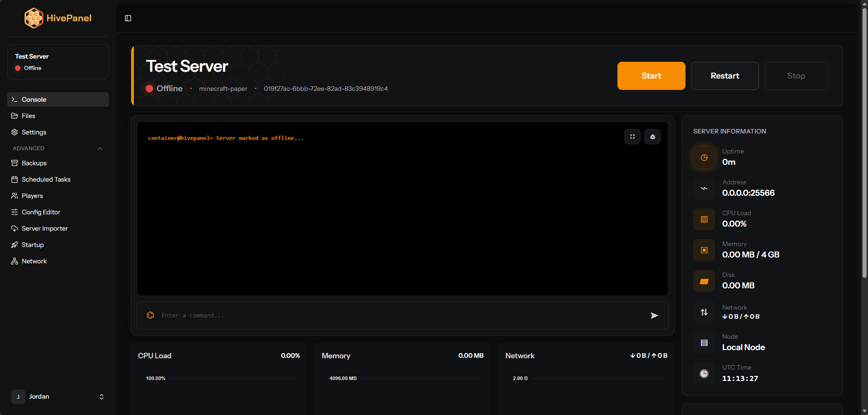Click the Uptime clock icon
Viewport: 868px width, 415px height.
point(704,158)
